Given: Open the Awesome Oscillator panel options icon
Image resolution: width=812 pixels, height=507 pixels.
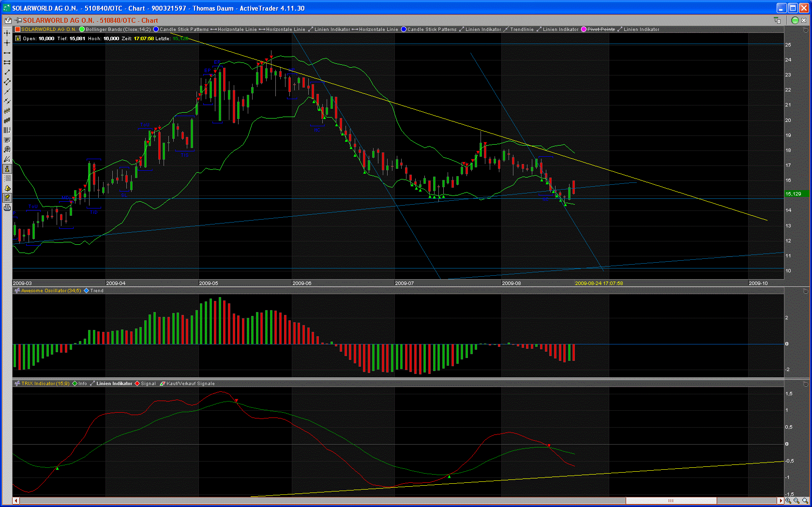Looking at the screenshot, I should [x=805, y=291].
